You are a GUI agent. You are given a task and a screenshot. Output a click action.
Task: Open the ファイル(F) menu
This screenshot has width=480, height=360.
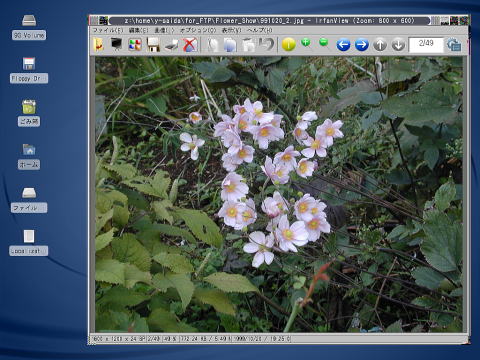[x=108, y=30]
